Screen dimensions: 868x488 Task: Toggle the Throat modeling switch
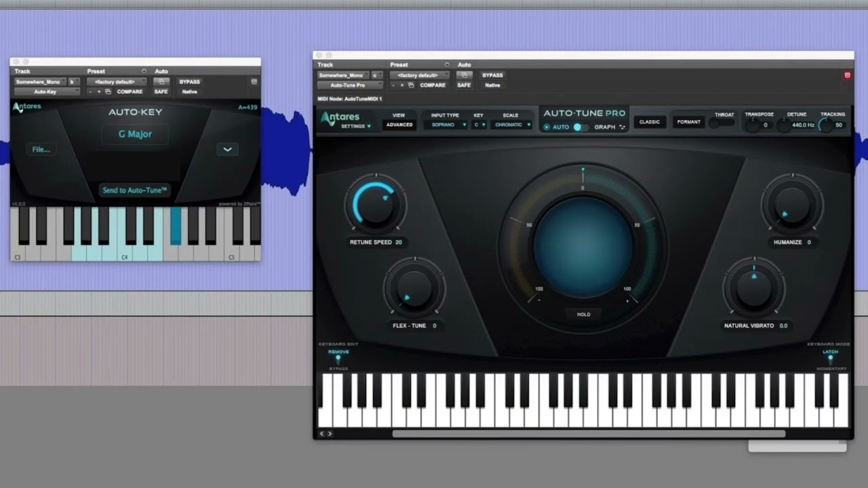(x=722, y=123)
